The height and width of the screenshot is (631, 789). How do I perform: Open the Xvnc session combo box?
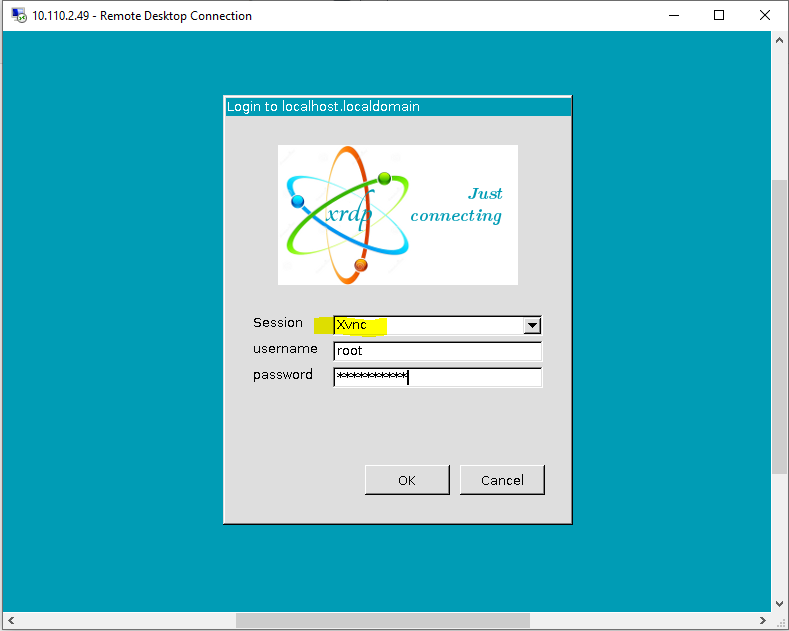click(428, 325)
